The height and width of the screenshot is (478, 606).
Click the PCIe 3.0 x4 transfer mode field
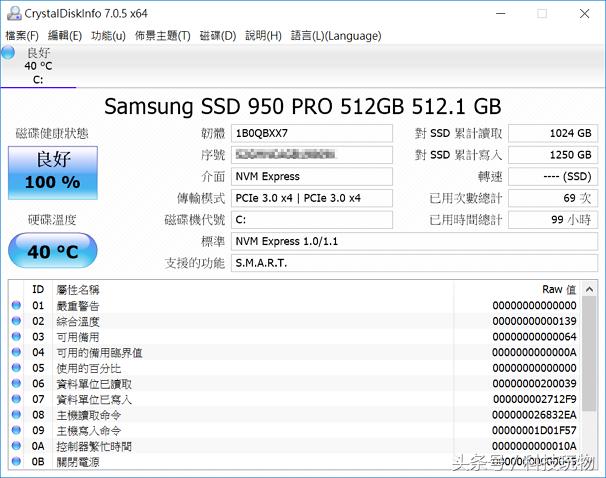pos(312,198)
